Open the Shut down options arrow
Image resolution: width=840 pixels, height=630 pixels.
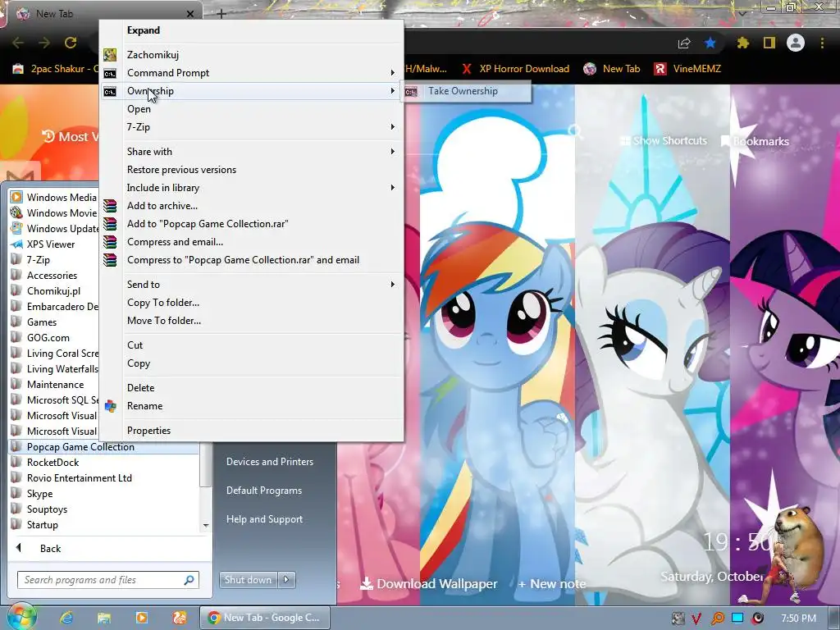pyautogui.click(x=286, y=580)
